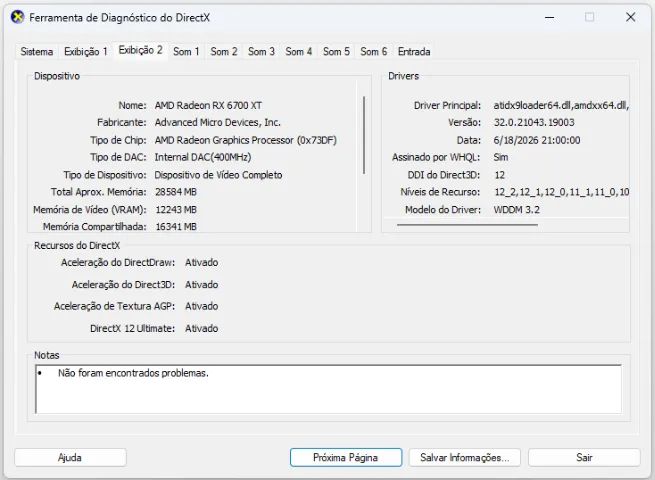Open the Entrada tab
Screen dimensions: 655x480
(414, 52)
